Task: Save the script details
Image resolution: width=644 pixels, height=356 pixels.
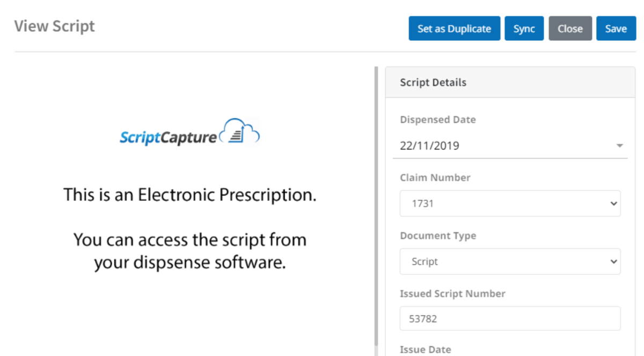Action: [616, 28]
